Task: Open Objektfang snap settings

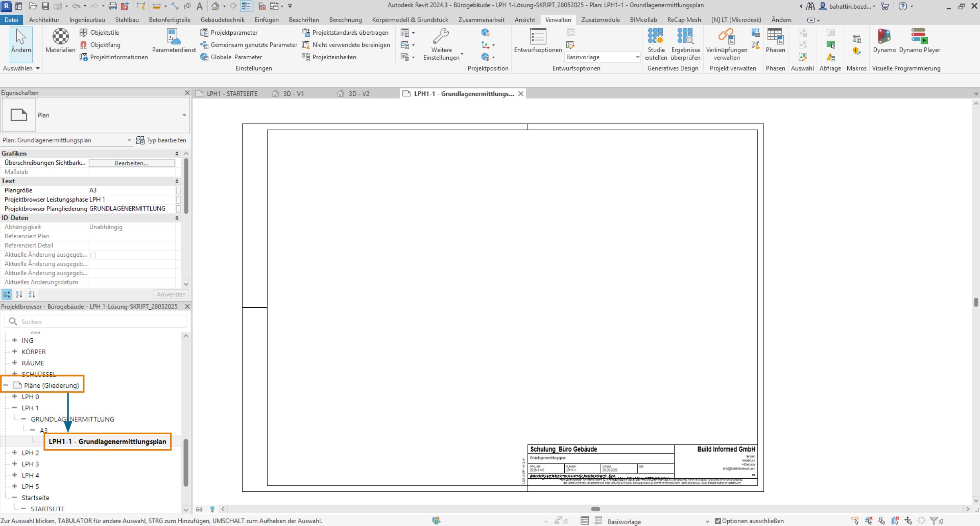Action: [100, 45]
